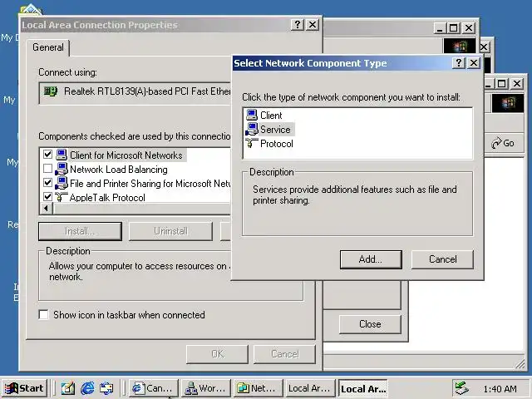Switch to inactive Local Ar... taskbar button
532x399 pixels.
pos(310,388)
